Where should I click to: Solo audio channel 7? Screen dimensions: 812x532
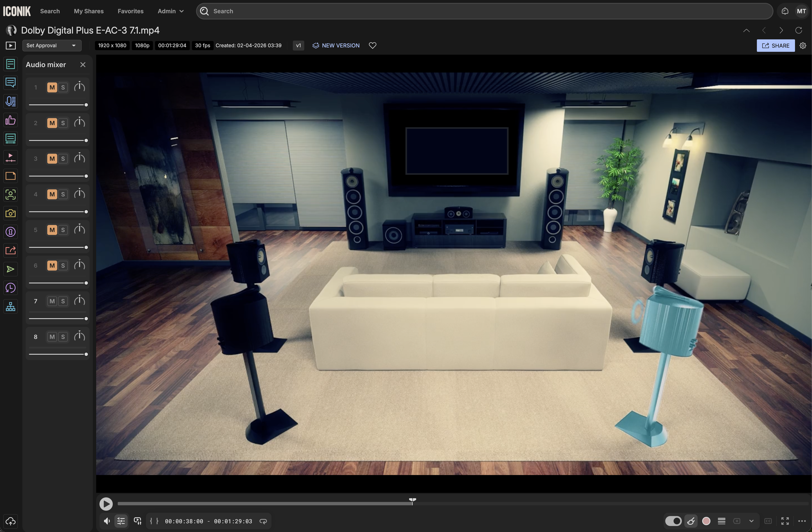(63, 301)
